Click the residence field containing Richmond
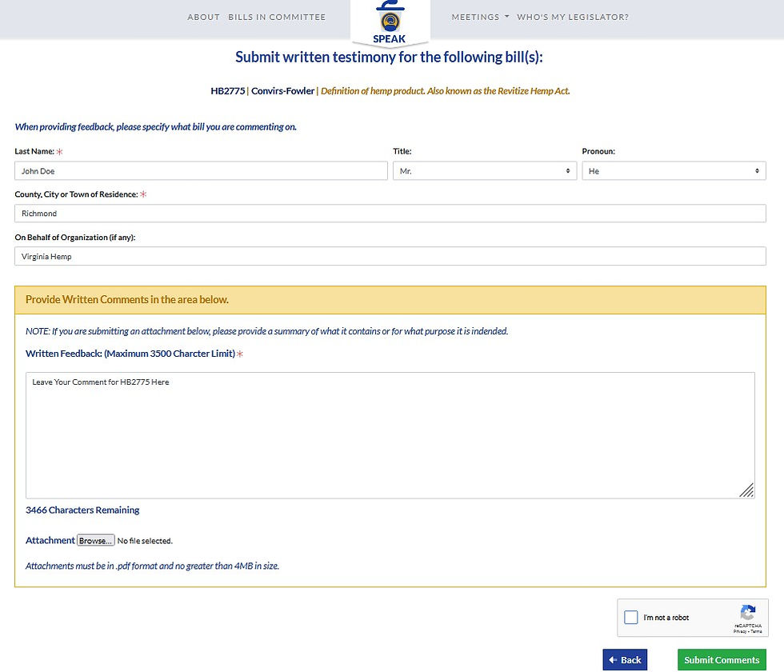The width and height of the screenshot is (784, 672). click(x=390, y=214)
